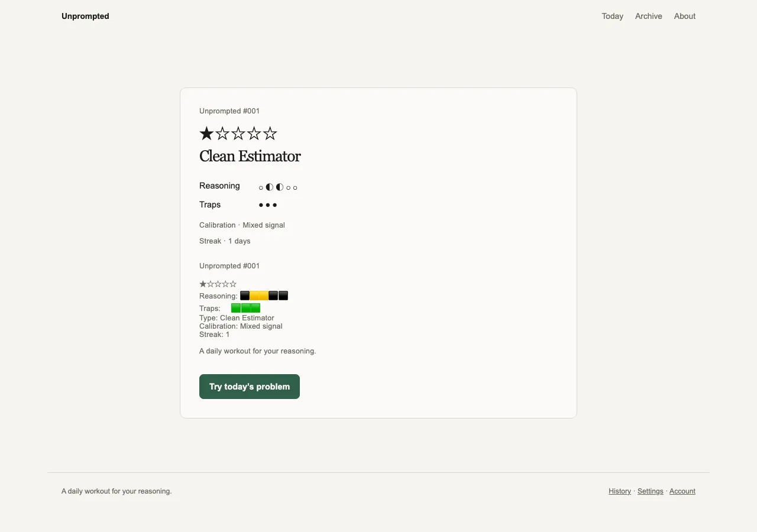Click the Calibration · Mixed signal text
The width and height of the screenshot is (757, 532).
242,225
